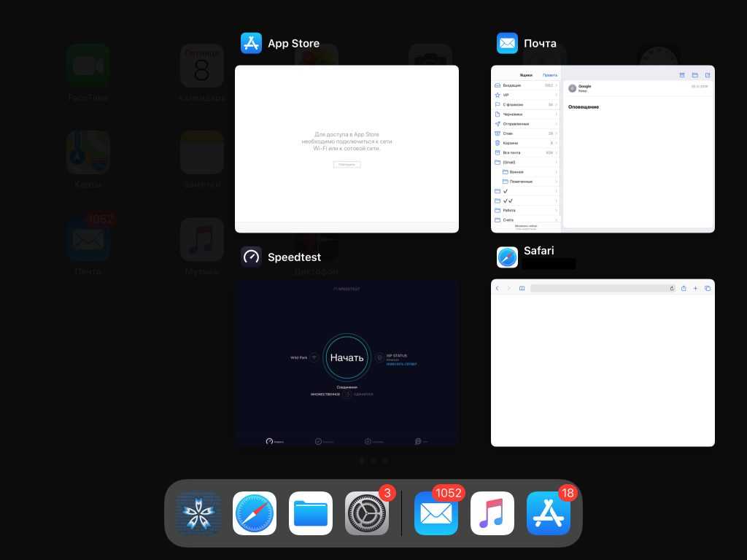Open Mail with badge 1052 in dock
Viewport: 747px width, 560px height.
coord(436,513)
